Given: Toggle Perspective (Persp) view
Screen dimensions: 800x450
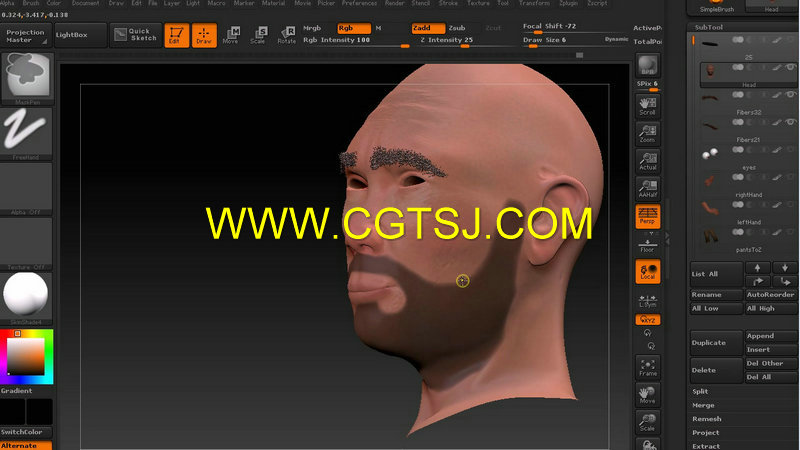Looking at the screenshot, I should click(x=648, y=216).
